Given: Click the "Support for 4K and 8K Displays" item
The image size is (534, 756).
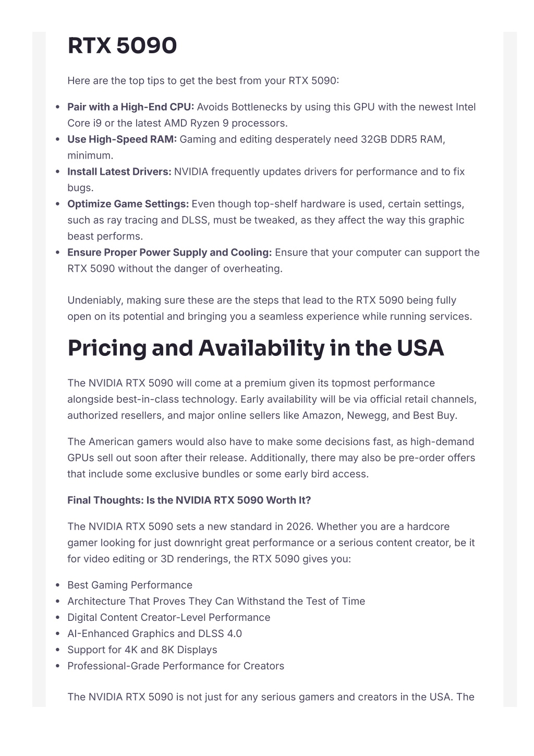Looking at the screenshot, I should coord(142,650).
